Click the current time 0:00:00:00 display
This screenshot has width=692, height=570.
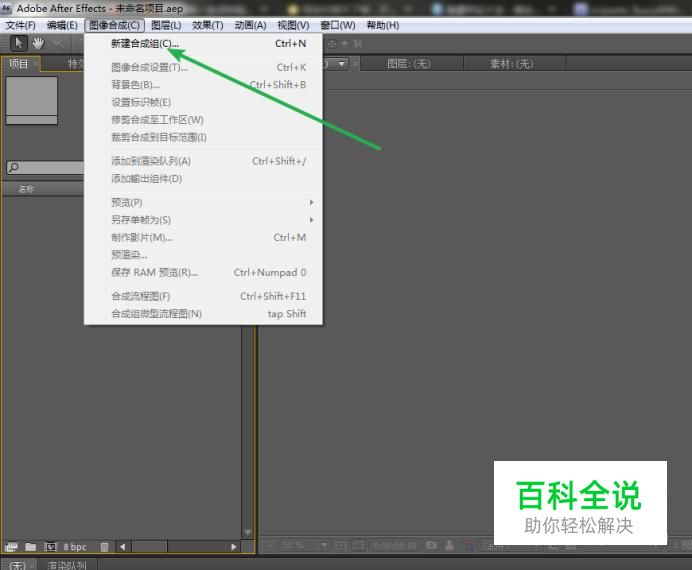point(395,546)
